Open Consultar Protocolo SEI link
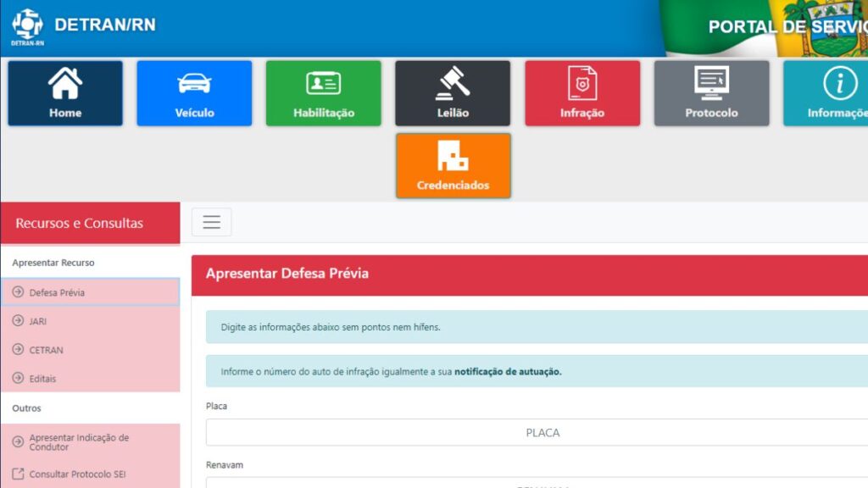The width and height of the screenshot is (868, 488). click(x=90, y=474)
